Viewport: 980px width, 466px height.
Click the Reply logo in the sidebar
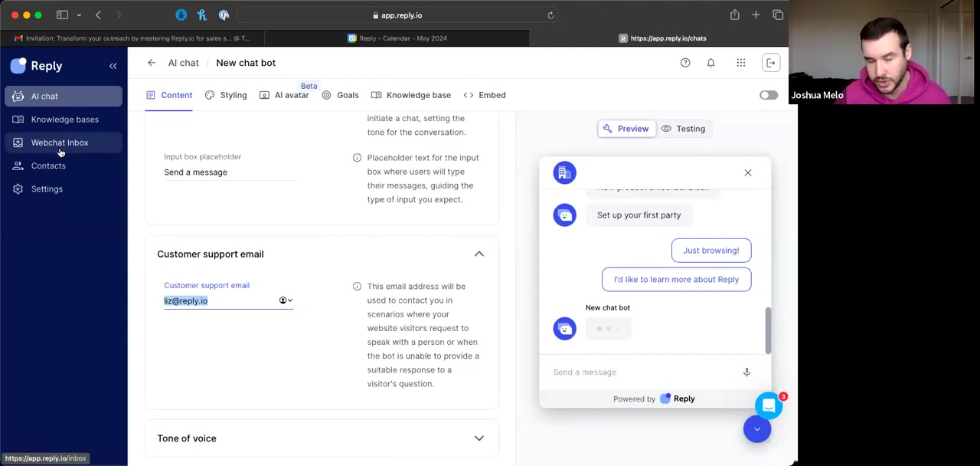[36, 66]
